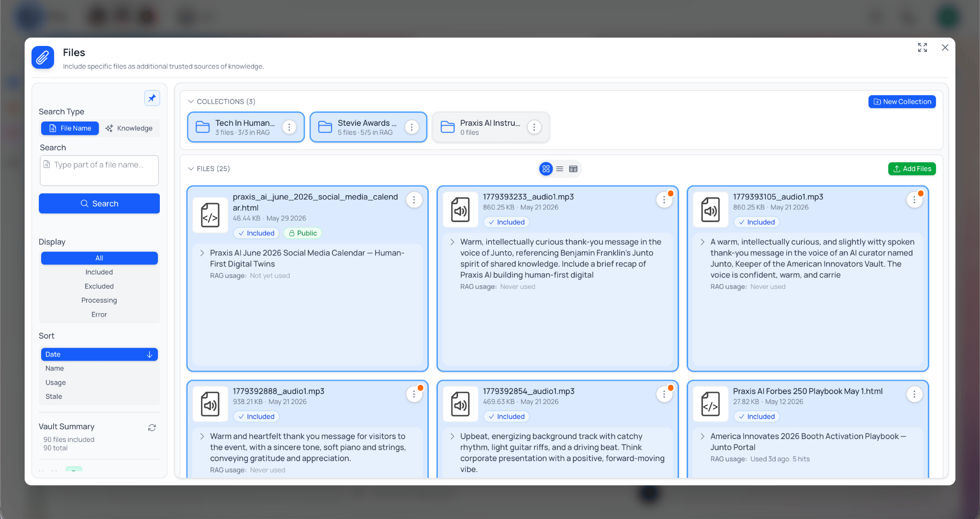980x519 pixels.
Task: Toggle Included badge on 1779392854_audio1.mp3
Action: (506, 416)
